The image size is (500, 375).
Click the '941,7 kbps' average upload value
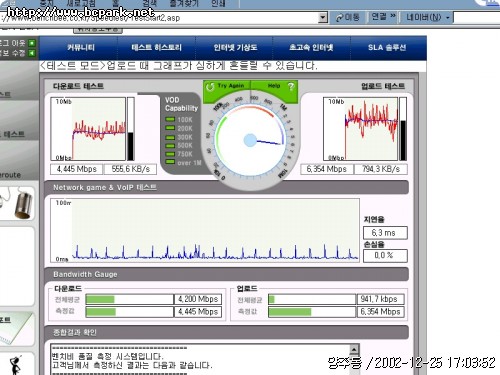click(x=380, y=299)
